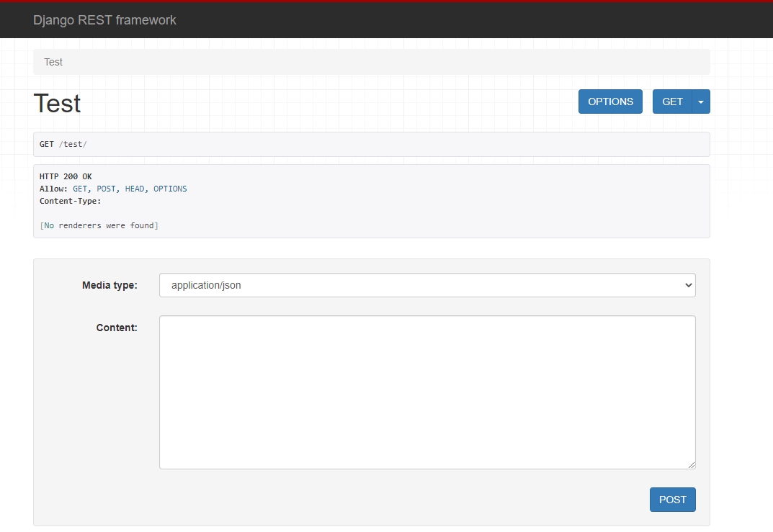Image resolution: width=773 pixels, height=532 pixels.
Task: Focus the Content text area
Action: coord(426,392)
